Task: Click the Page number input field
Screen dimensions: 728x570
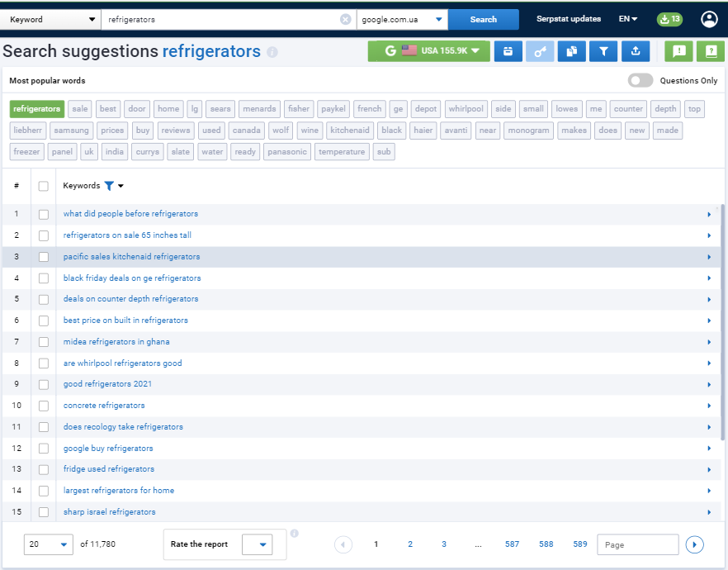Action: pyautogui.click(x=638, y=544)
